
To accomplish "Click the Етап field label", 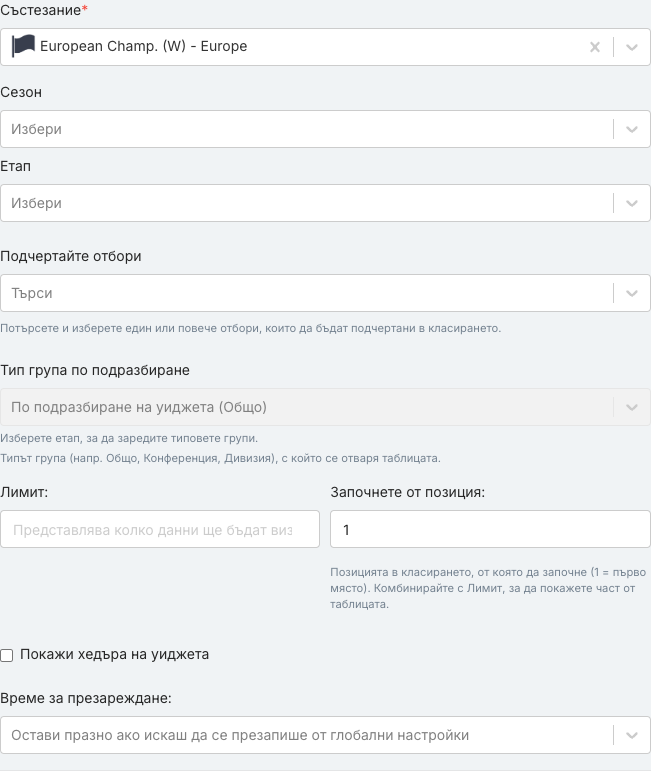I will coord(16,166).
